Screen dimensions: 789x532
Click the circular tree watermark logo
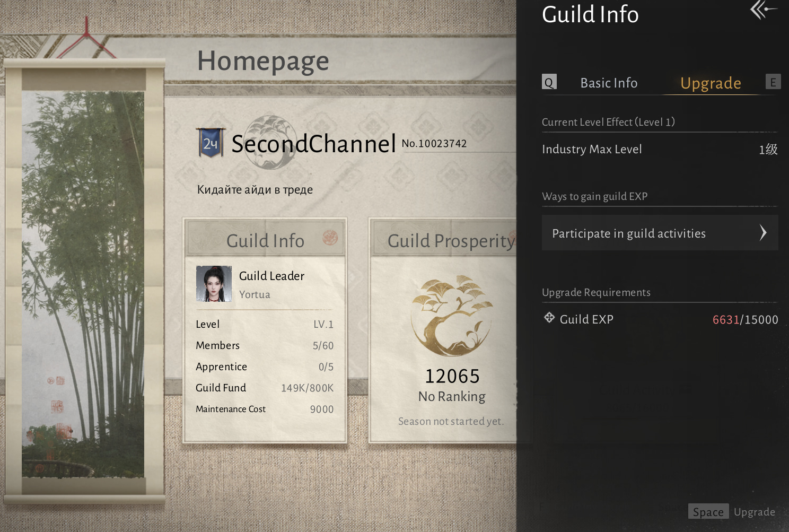[x=271, y=142]
